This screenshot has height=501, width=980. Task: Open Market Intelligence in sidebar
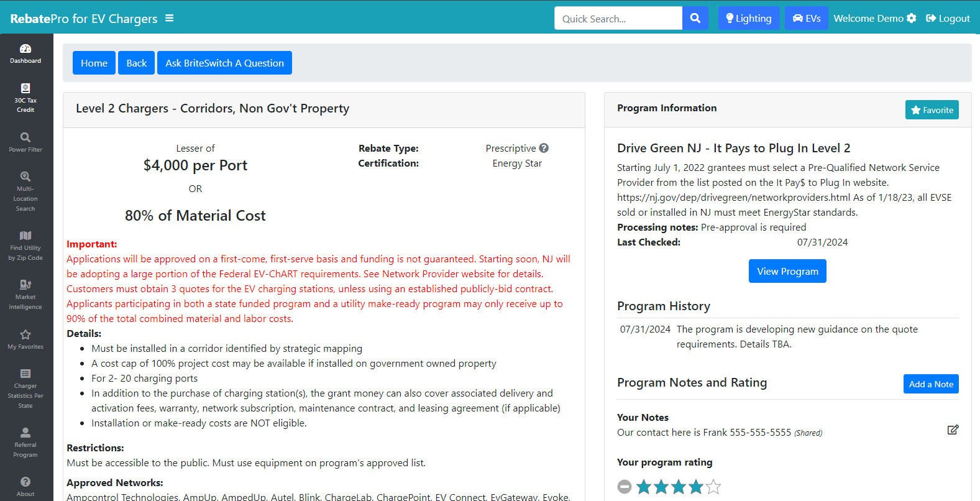click(25, 295)
